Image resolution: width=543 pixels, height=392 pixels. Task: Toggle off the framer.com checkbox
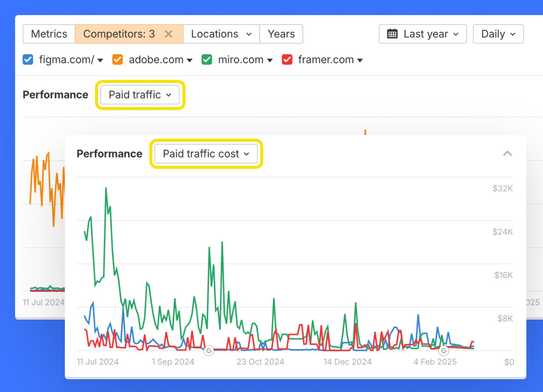pos(287,59)
